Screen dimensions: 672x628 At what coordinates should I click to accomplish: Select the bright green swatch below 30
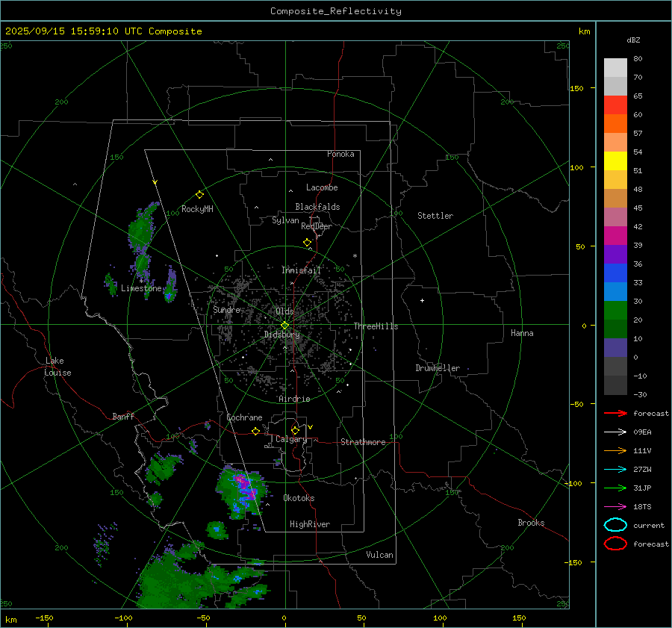pyautogui.click(x=615, y=311)
